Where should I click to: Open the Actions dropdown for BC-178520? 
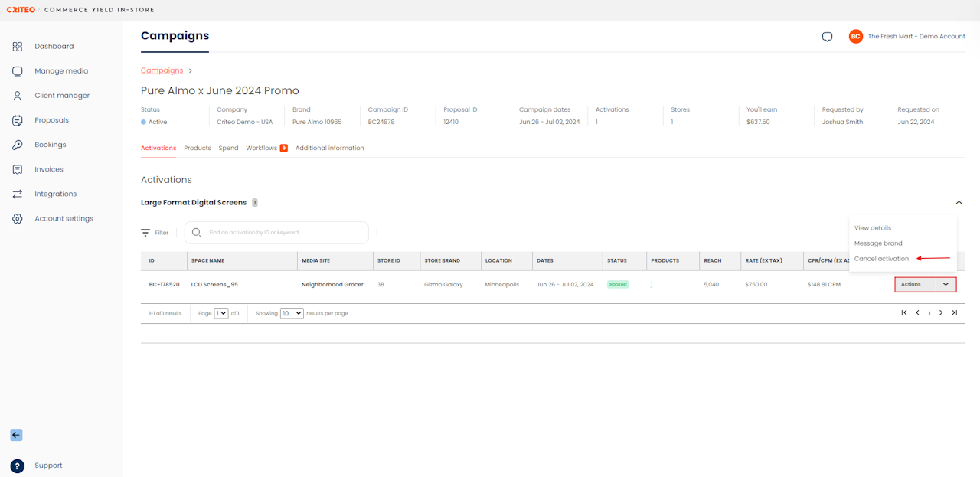[x=926, y=284]
